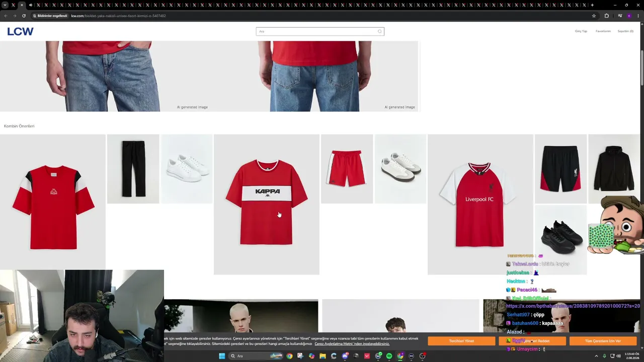Viewport: 644px width, 362px height.
Task: Open the 'Favorilerim' link
Action: [603, 31]
